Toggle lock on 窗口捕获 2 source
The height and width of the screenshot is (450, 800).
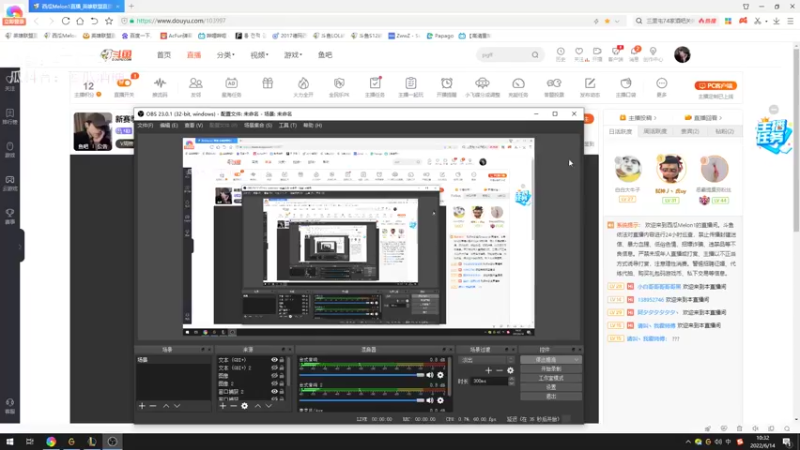click(x=282, y=391)
